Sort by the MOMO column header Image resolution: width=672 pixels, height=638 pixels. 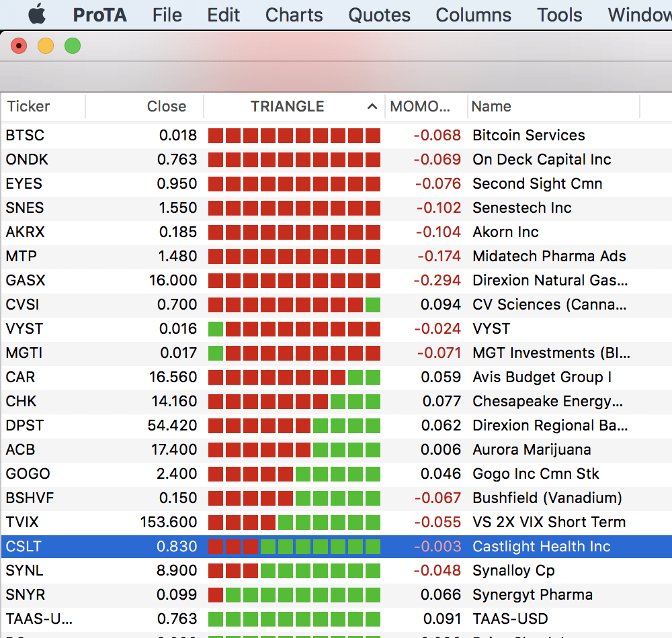[420, 107]
